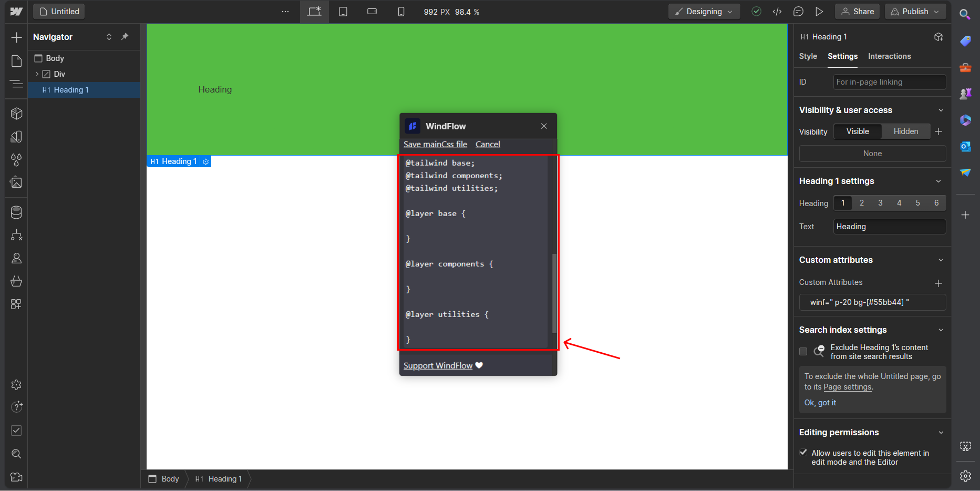The width and height of the screenshot is (980, 491).
Task: Expand the Div element in Navigator
Action: point(37,74)
